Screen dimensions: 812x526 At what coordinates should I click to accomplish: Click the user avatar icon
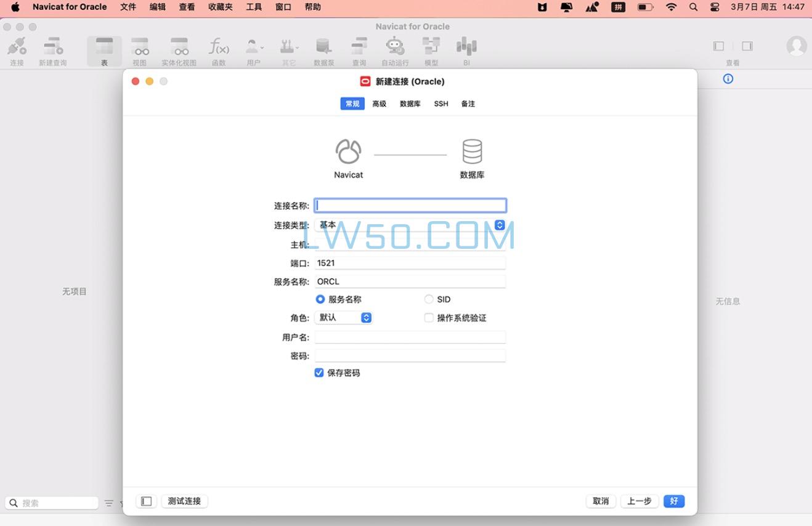pos(797,46)
